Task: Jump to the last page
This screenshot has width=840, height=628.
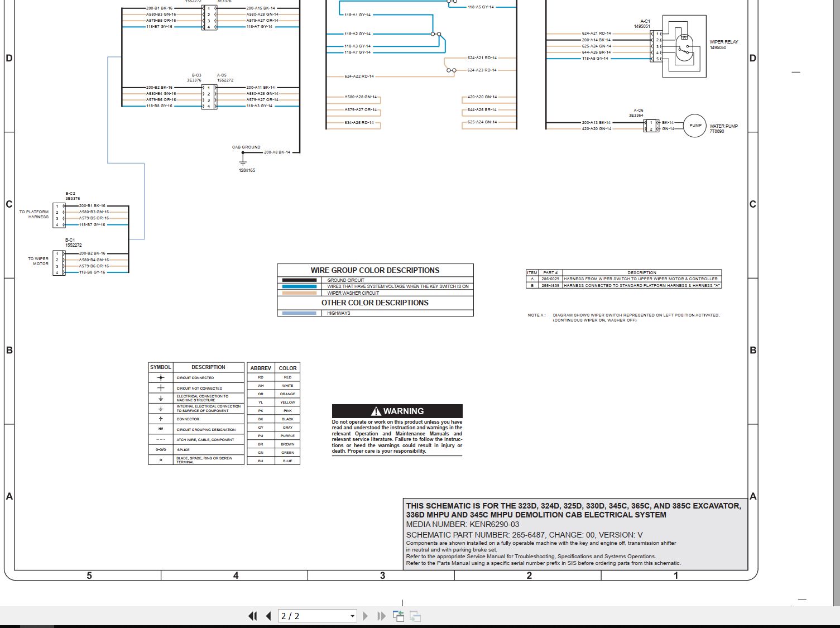Action: point(381,616)
